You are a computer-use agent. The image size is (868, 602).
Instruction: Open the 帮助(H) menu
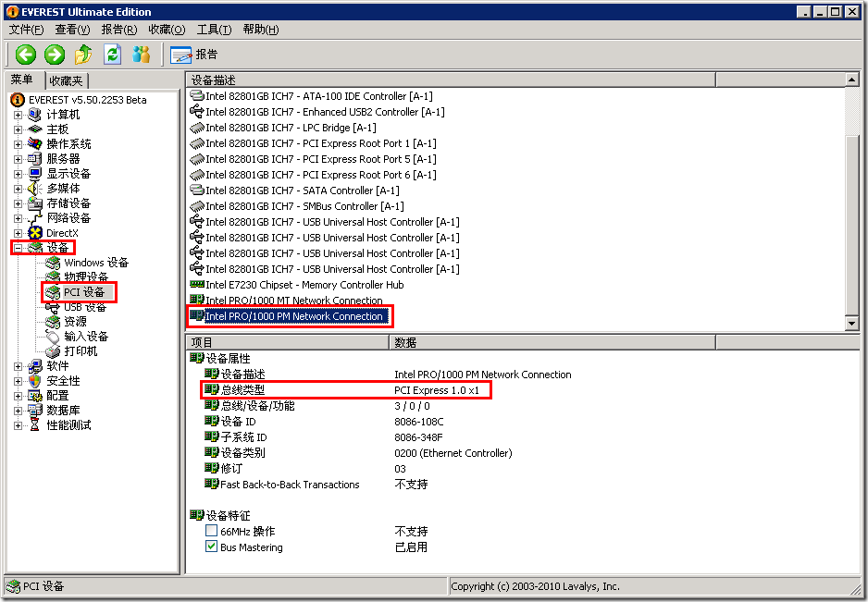tap(261, 30)
